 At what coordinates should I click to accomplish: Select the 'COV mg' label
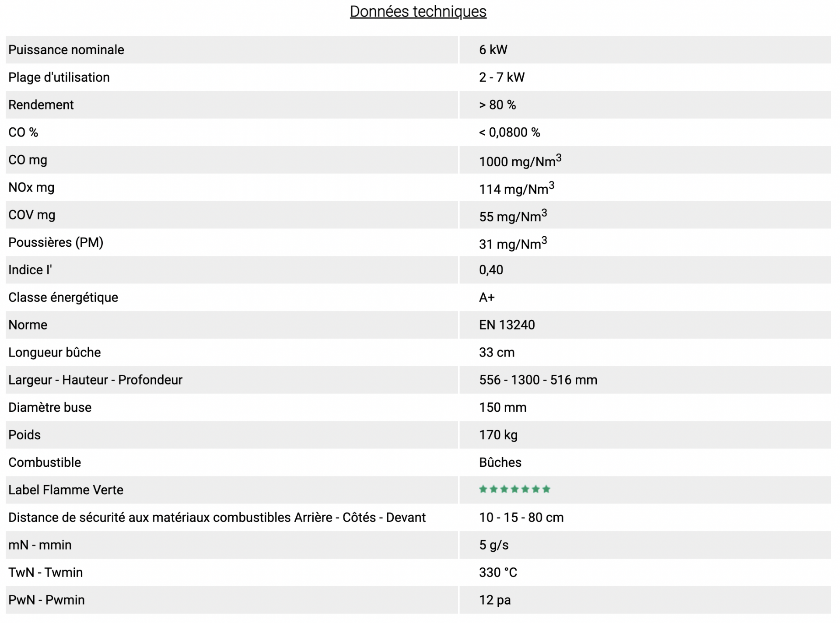coord(32,215)
